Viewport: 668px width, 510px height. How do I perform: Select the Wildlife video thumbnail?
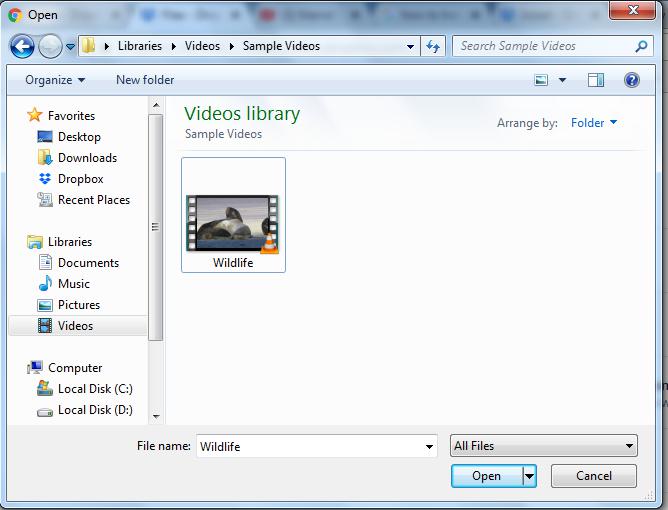233,223
